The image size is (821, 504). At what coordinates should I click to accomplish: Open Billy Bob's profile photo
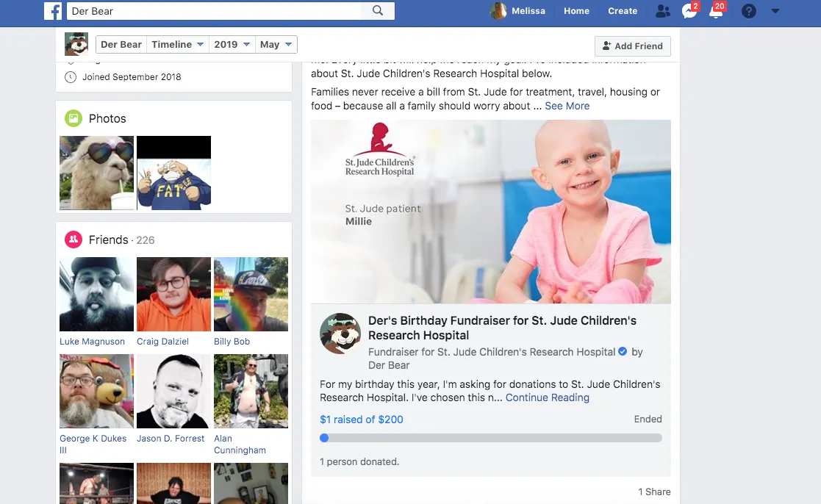point(251,294)
